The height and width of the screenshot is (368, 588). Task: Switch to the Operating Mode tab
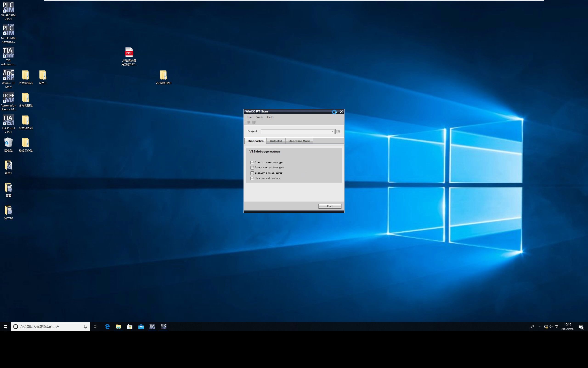[299, 141]
